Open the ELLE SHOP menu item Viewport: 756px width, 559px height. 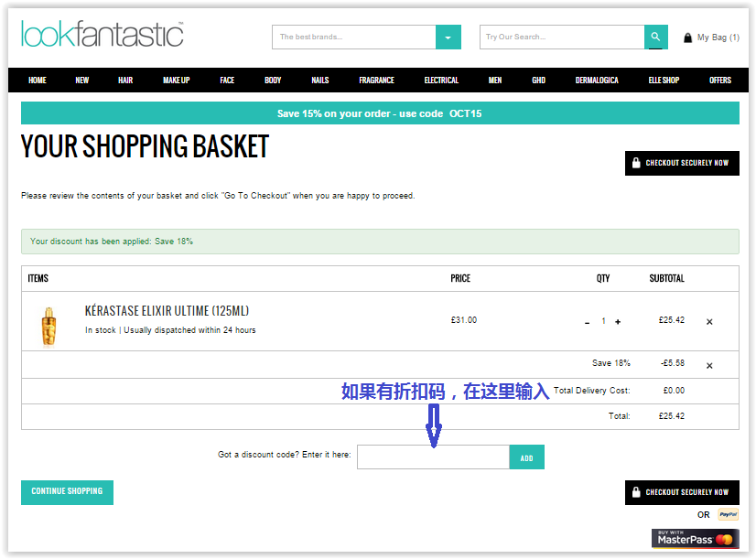click(664, 80)
